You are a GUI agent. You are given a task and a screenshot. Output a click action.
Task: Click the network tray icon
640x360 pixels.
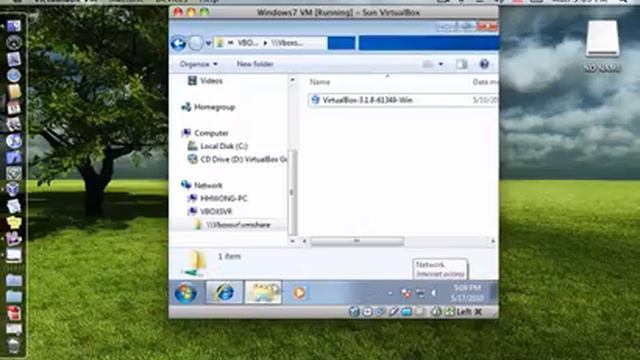(420, 293)
